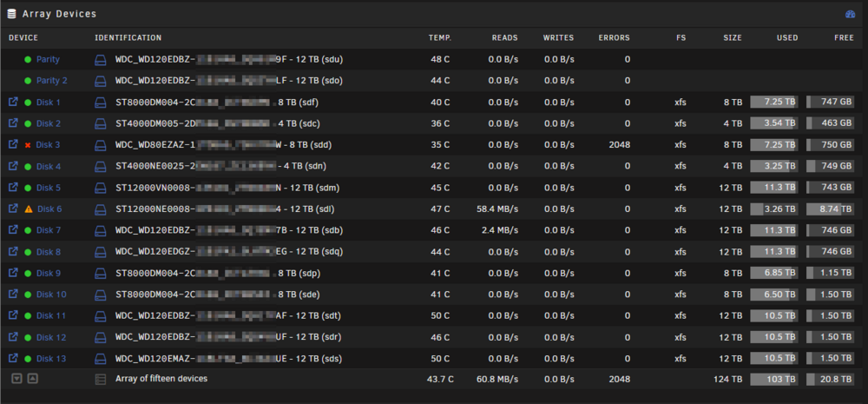Click the 124 TB total array size
868x404 pixels.
pyautogui.click(x=730, y=380)
